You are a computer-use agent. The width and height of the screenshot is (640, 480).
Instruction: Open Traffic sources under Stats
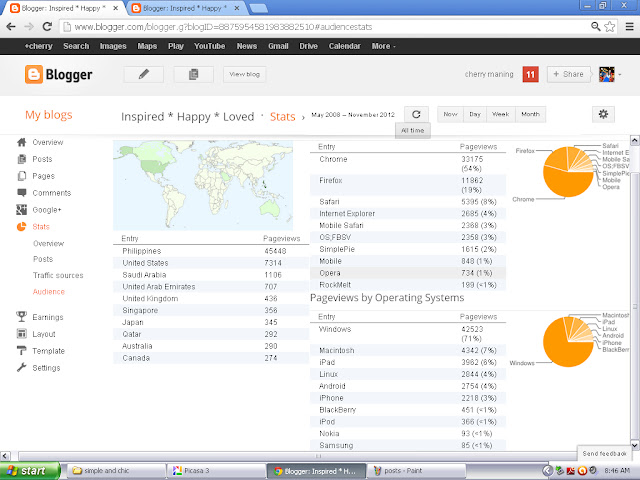click(58, 276)
